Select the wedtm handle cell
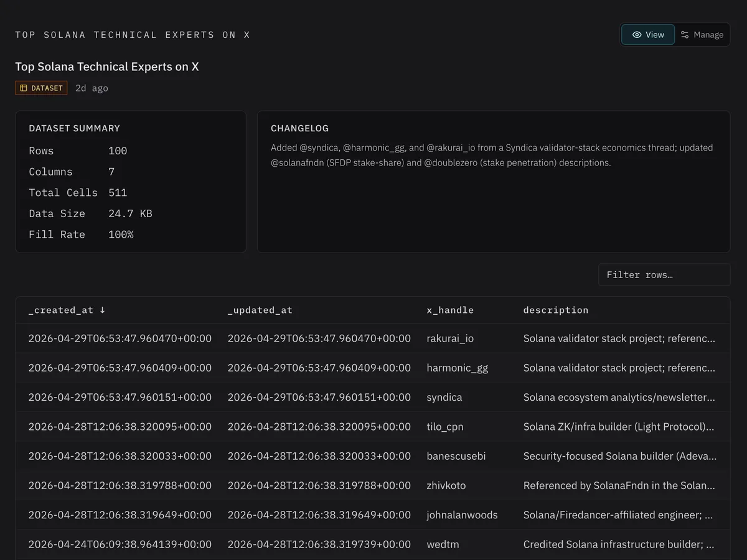The image size is (747, 560). click(443, 544)
